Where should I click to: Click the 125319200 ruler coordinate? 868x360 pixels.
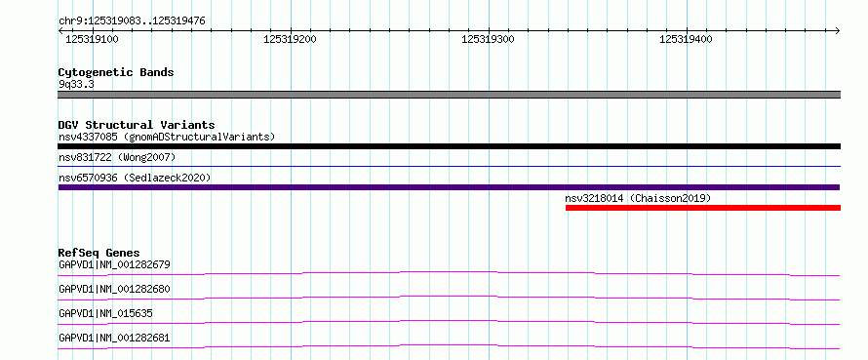tap(290, 39)
